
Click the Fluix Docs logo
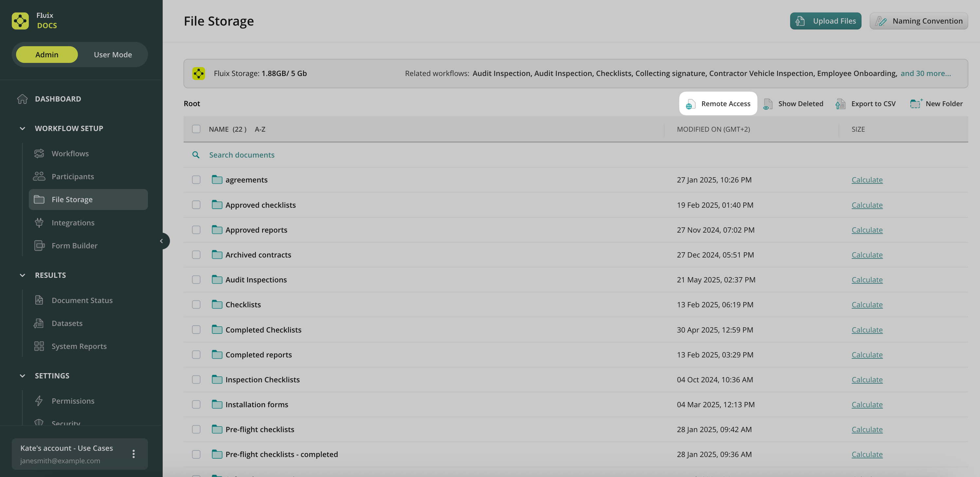click(20, 21)
